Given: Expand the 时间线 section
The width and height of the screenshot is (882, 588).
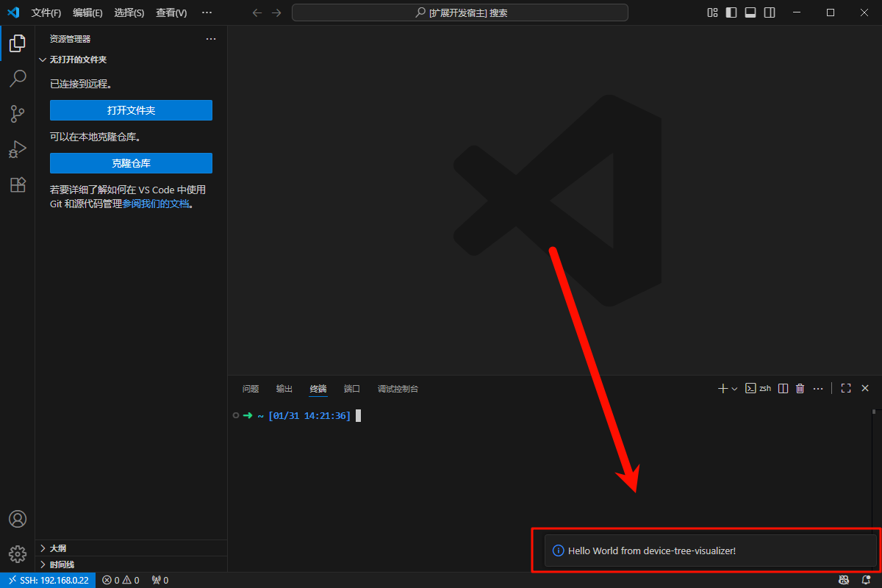Looking at the screenshot, I should (131, 564).
